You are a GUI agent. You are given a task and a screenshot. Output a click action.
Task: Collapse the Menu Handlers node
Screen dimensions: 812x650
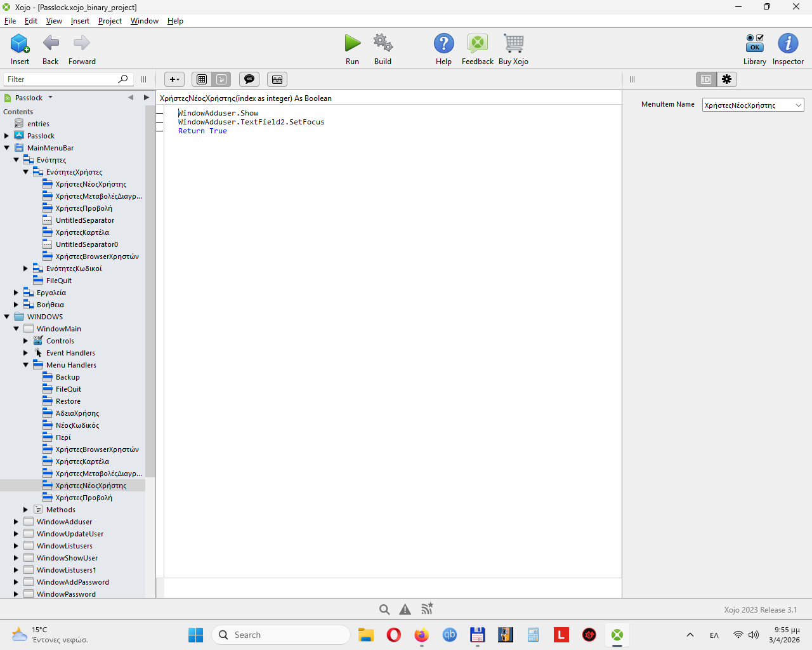(x=26, y=365)
